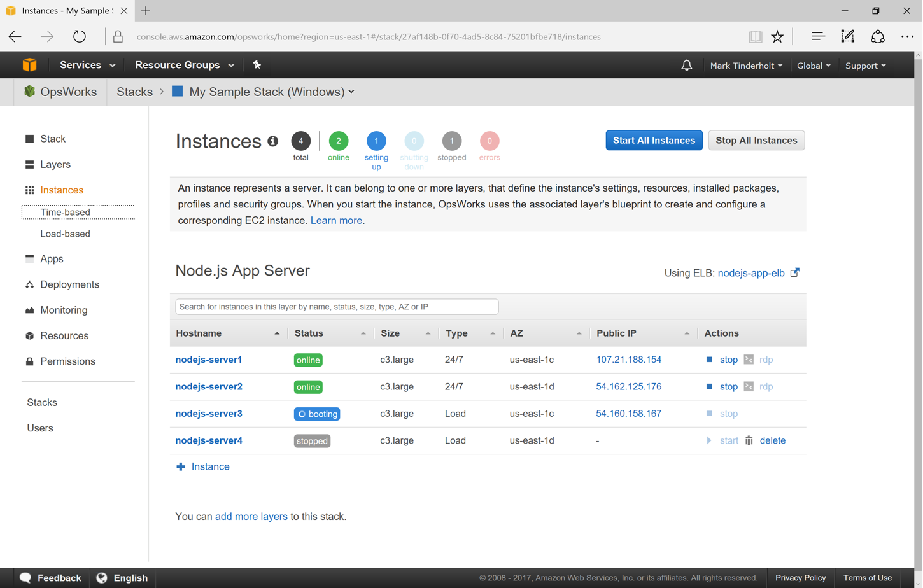This screenshot has width=923, height=588.
Task: Click trash icon for nodejs-server4
Action: point(749,440)
